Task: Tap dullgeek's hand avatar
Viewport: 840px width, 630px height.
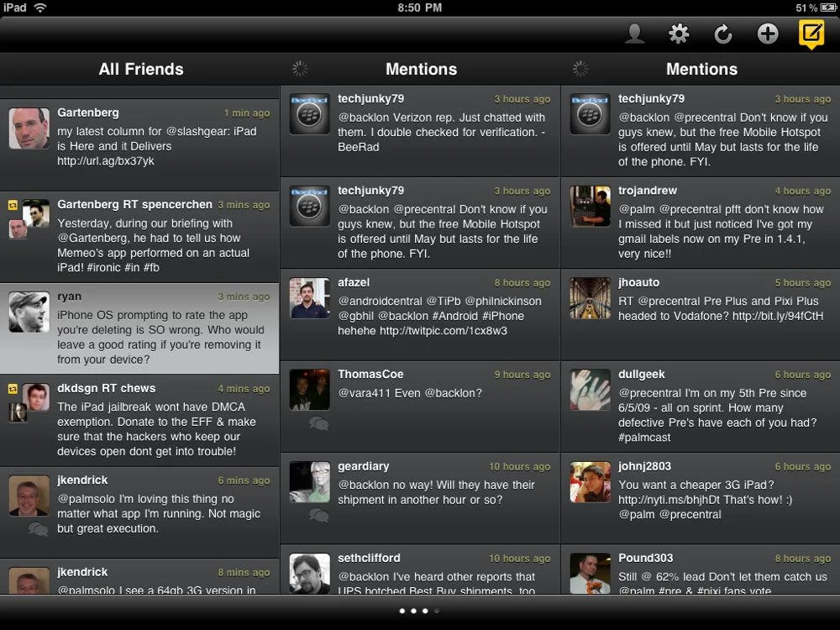Action: tap(591, 390)
